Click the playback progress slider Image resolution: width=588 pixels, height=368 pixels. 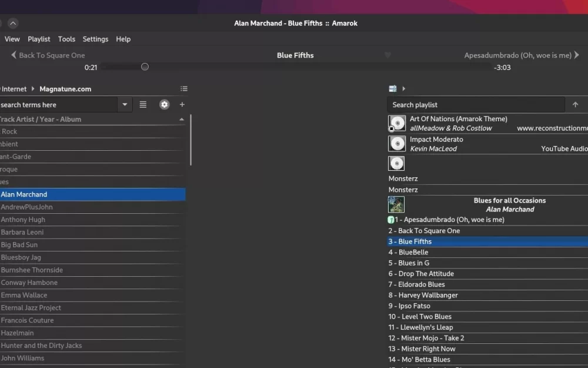pos(144,67)
